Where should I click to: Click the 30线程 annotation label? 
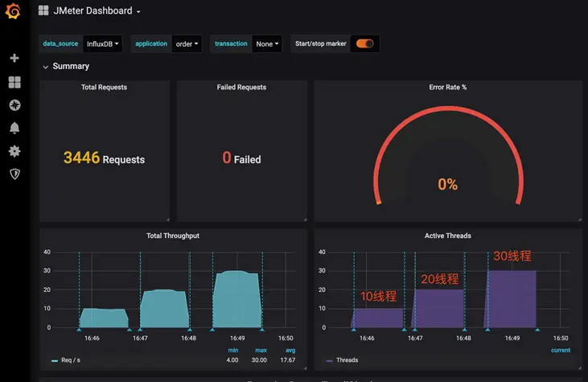click(512, 256)
